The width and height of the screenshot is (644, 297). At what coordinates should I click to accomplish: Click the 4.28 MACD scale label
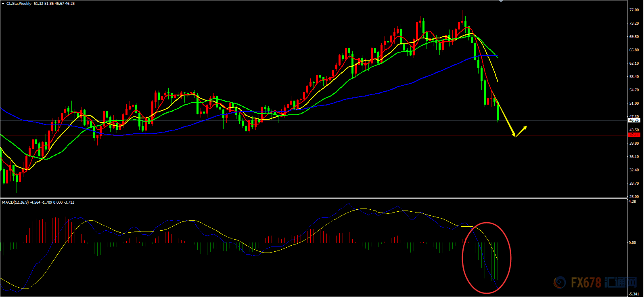point(633,202)
